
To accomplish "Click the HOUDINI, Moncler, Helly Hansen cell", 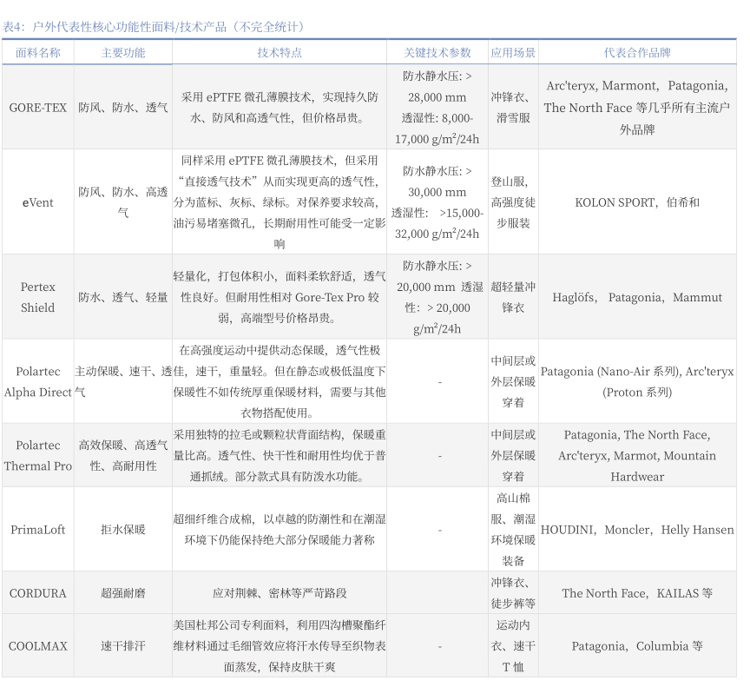I will [637, 530].
